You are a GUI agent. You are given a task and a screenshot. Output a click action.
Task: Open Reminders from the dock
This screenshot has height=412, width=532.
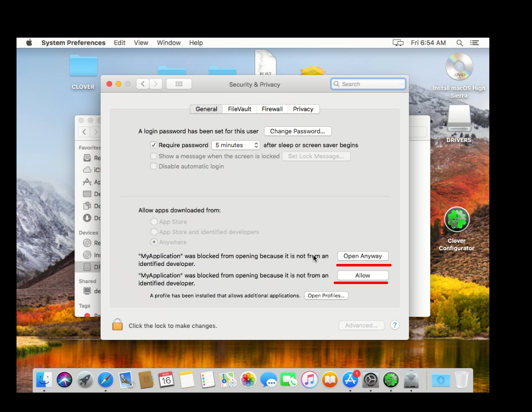click(x=207, y=379)
